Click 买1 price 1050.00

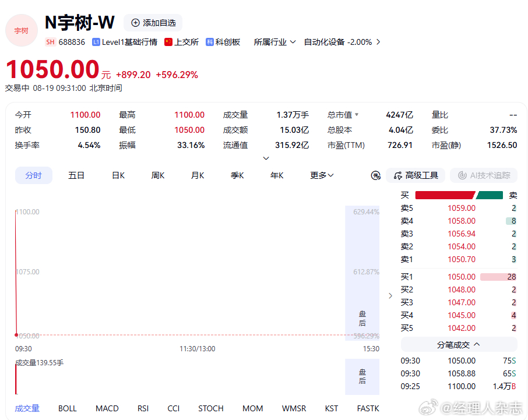click(x=462, y=277)
